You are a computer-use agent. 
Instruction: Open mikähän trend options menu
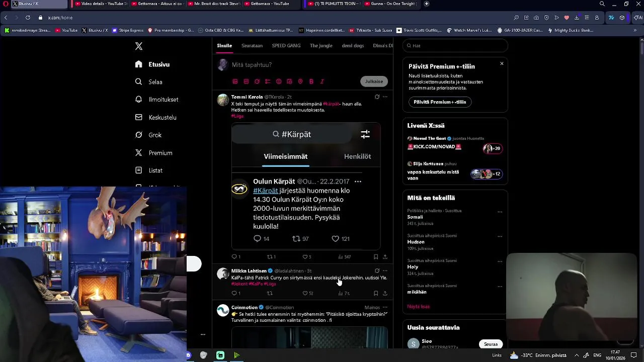[x=500, y=287]
